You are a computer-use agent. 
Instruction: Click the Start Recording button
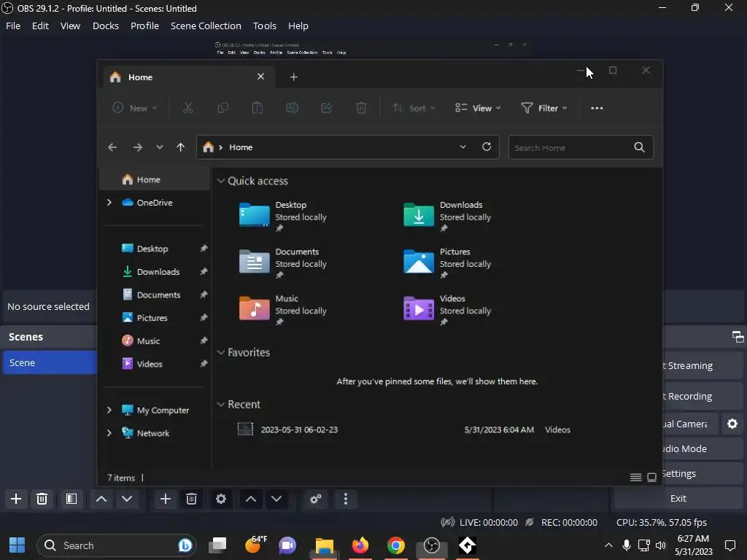click(x=703, y=396)
